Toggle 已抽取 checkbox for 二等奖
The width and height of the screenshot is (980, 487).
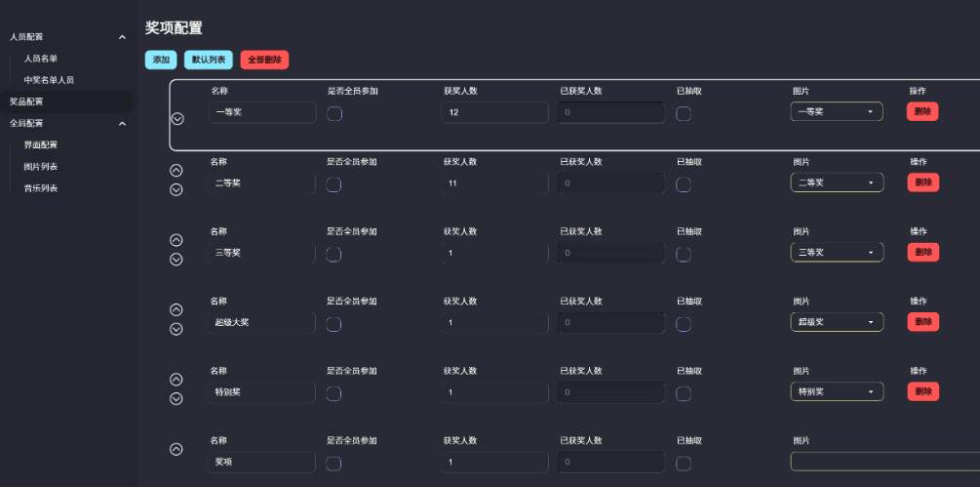click(x=684, y=183)
